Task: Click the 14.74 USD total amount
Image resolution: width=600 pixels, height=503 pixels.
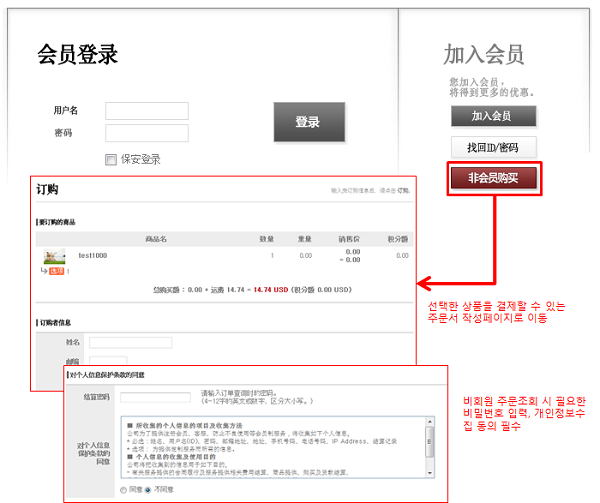Action: (271, 290)
